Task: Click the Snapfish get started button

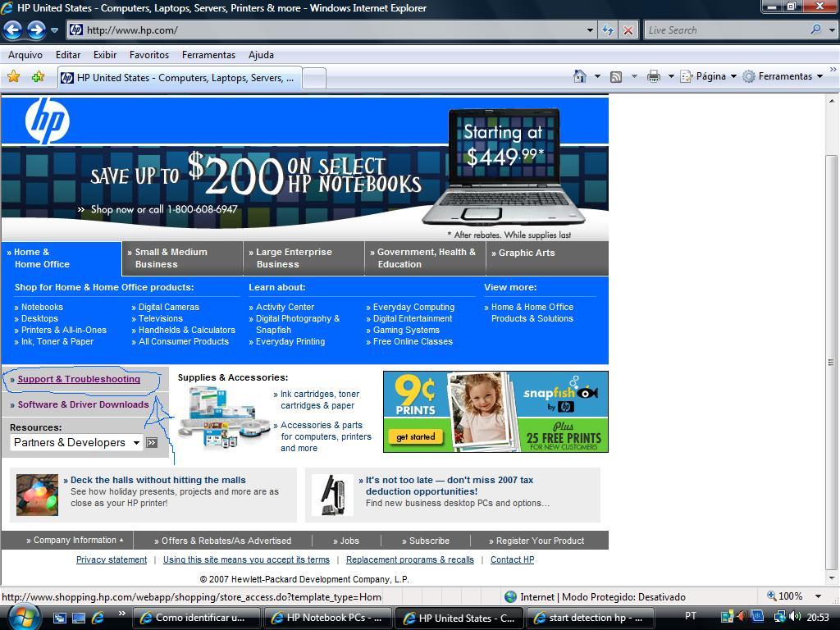Action: pyautogui.click(x=416, y=437)
